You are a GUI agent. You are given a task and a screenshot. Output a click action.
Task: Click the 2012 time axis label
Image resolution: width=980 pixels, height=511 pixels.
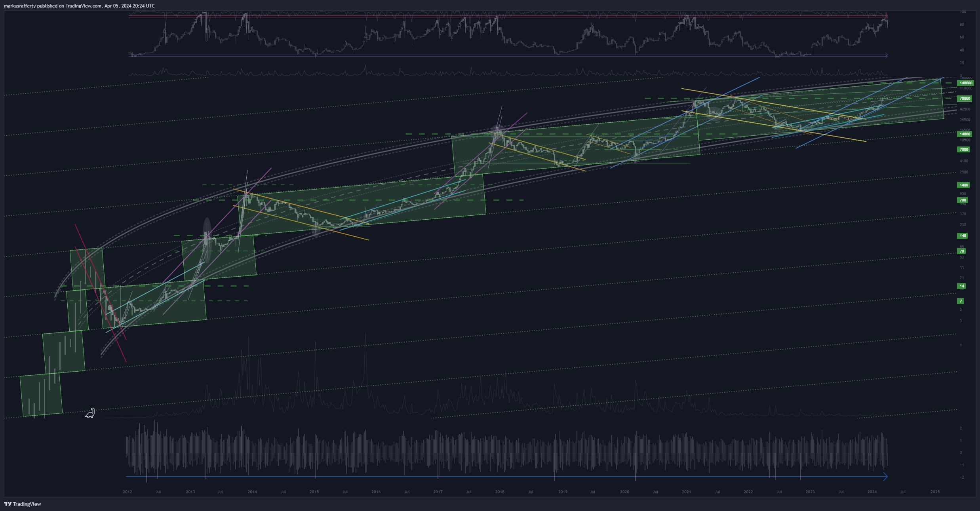pyautogui.click(x=127, y=492)
